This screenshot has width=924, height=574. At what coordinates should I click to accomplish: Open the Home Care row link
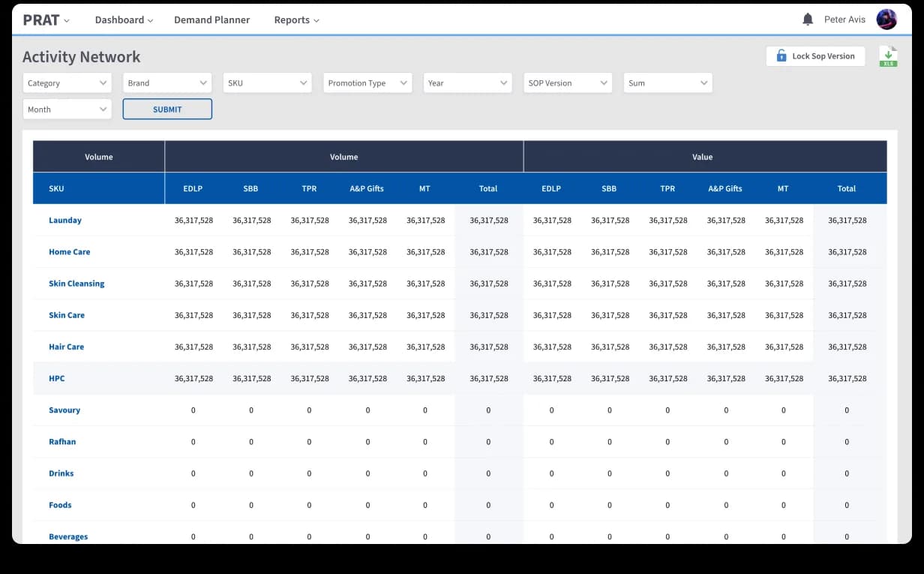tap(70, 252)
